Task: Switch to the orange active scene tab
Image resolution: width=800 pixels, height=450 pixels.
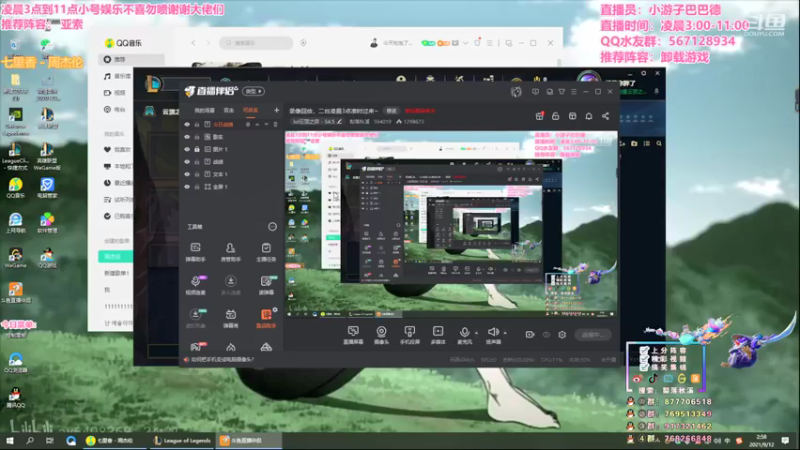Action: pos(250,110)
